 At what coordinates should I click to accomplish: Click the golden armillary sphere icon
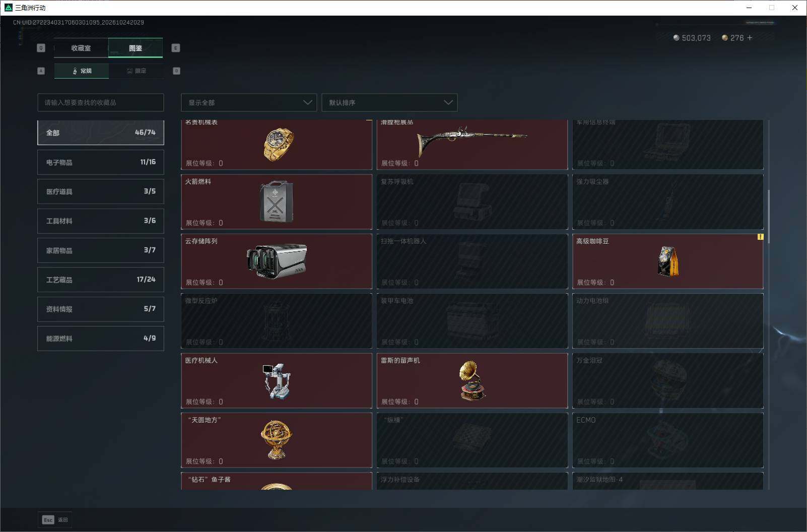(277, 440)
